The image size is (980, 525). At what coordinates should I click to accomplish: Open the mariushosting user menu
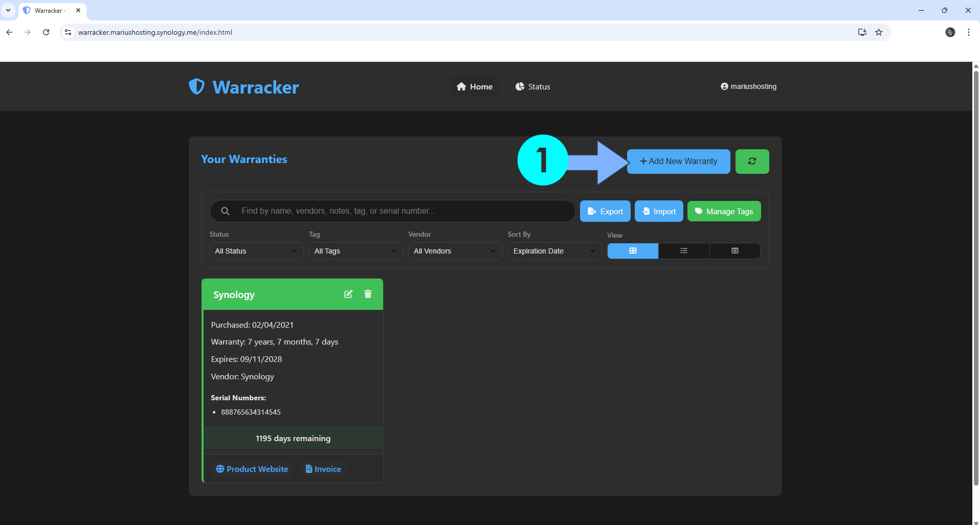[748, 86]
